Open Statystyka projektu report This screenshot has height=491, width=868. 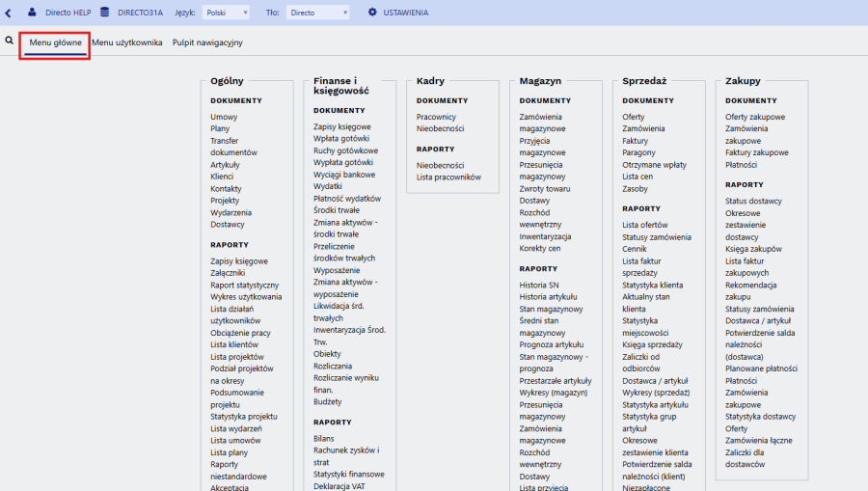pyautogui.click(x=244, y=417)
